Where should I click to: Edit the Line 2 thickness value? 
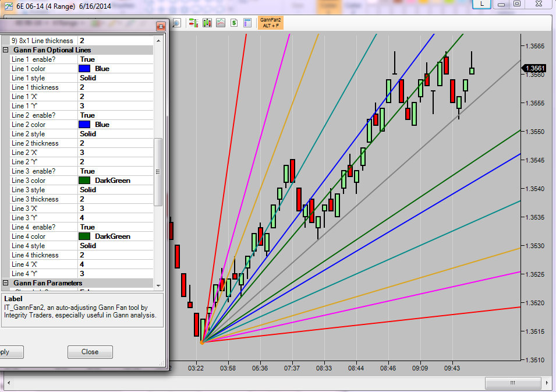[x=116, y=143]
